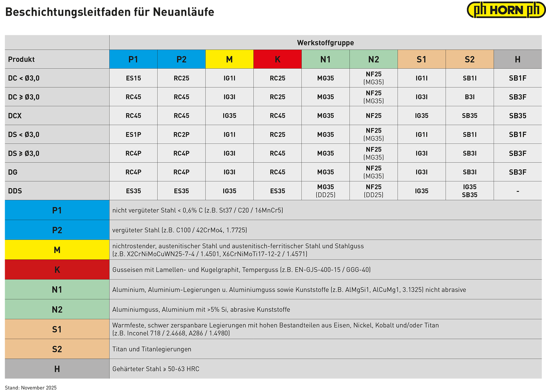Click the green N1 legend swatch
Viewport: 546px width, 392px height.
click(57, 290)
